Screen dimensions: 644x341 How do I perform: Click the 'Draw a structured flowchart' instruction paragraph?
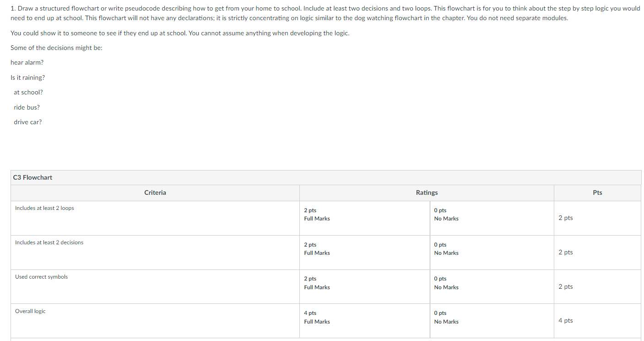point(325,13)
